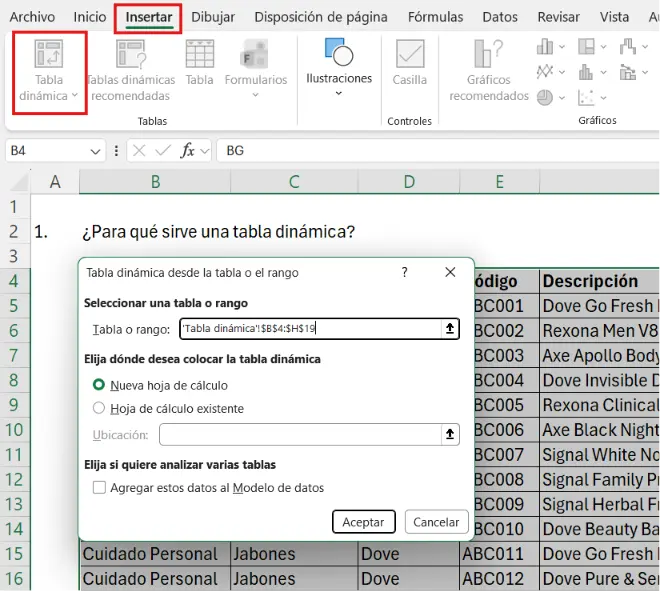Cancel formula entry with the X icon
This screenshot has width=660, height=591.
139,150
